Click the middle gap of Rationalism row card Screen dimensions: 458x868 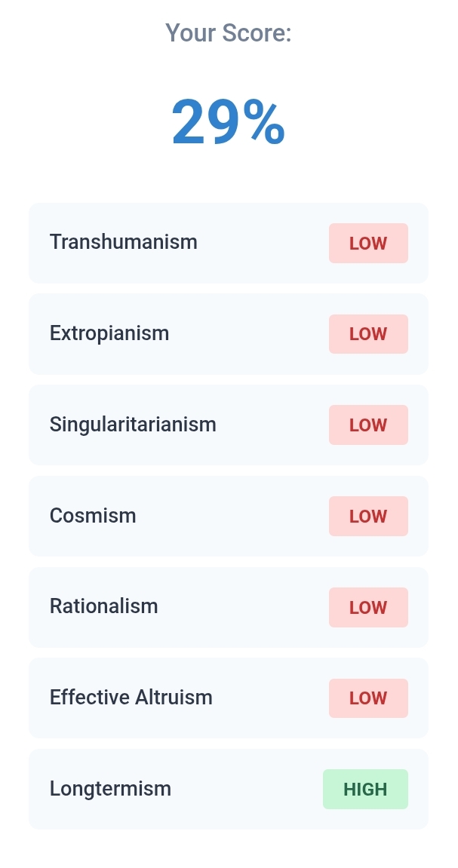(x=243, y=608)
